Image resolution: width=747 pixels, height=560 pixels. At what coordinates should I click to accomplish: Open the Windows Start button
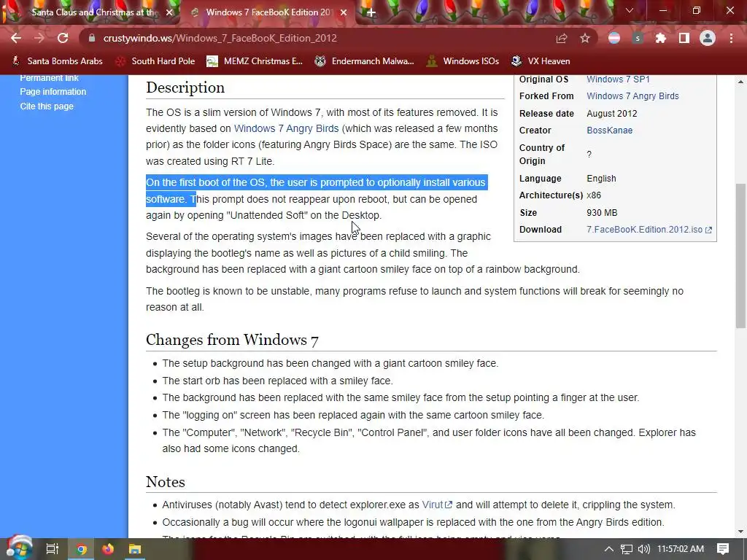point(19,548)
